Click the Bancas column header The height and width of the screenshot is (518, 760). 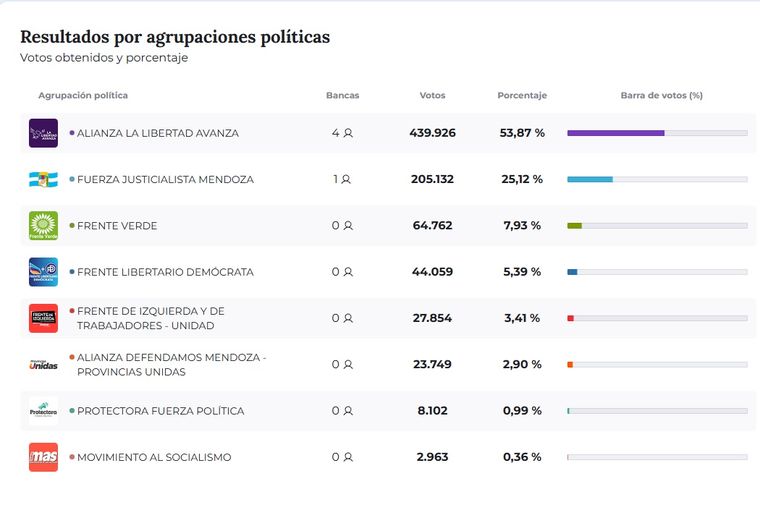click(x=342, y=96)
